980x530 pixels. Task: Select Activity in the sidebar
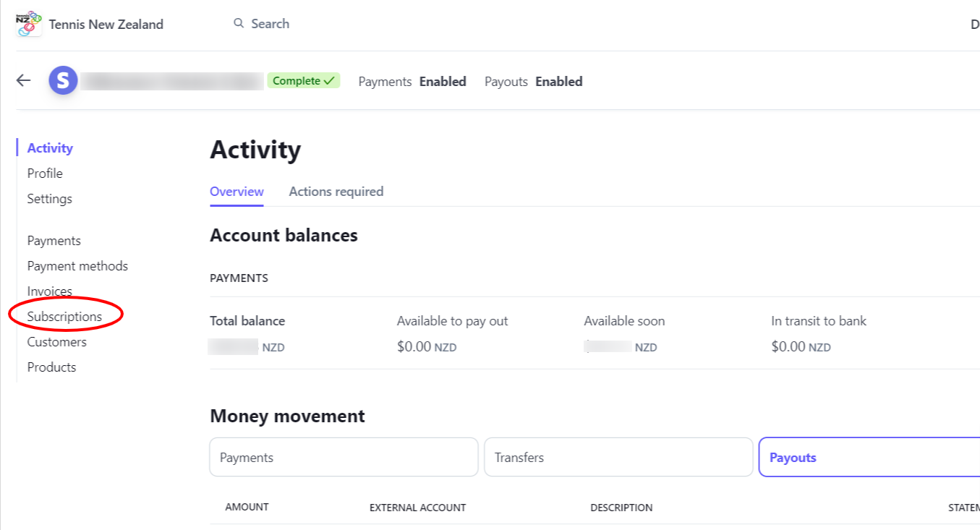click(x=50, y=148)
